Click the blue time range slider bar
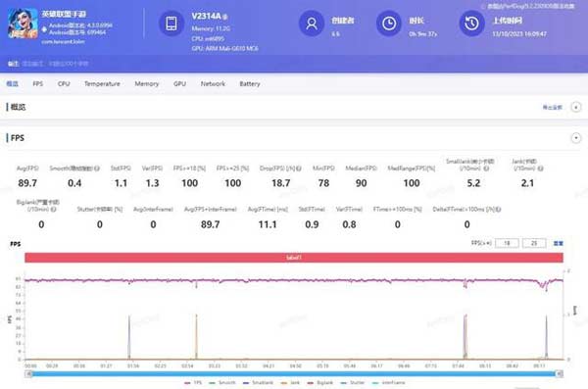Image resolution: width=588 pixels, height=389 pixels. point(294,373)
